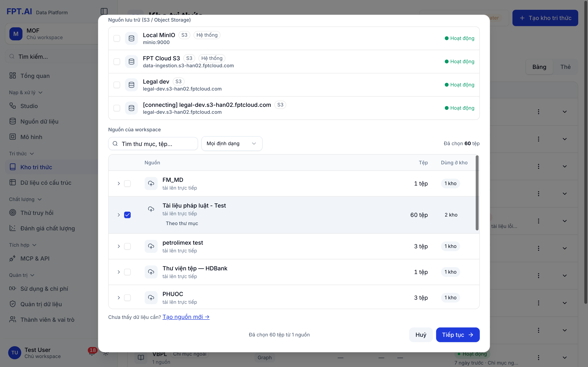Click the FM_MD upload cloud icon
This screenshot has width=588, height=367.
pos(151,183)
